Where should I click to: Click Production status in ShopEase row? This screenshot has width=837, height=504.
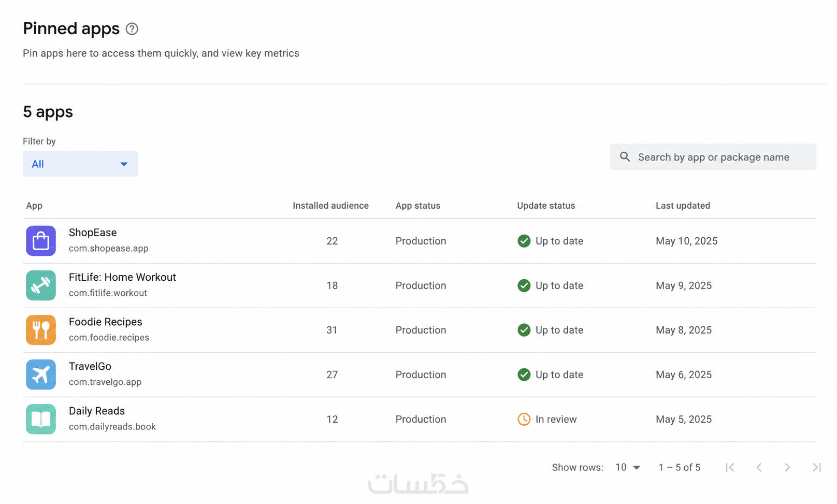point(421,241)
